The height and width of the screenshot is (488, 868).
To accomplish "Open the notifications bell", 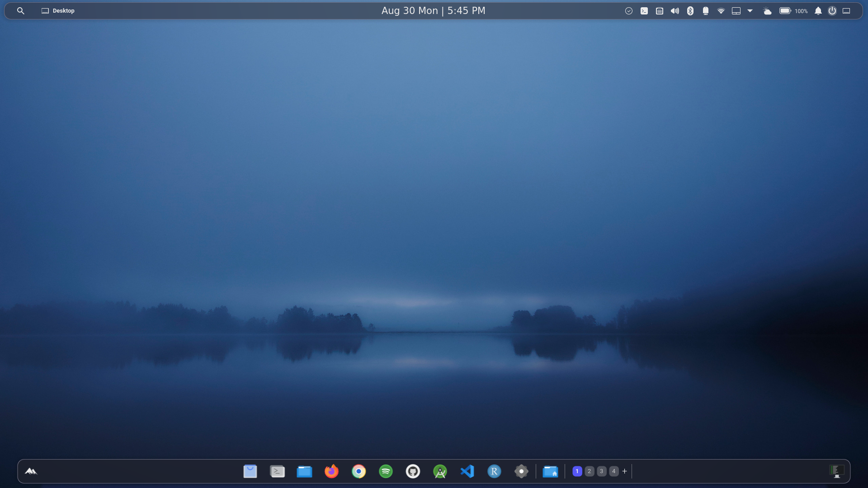I will (818, 11).
